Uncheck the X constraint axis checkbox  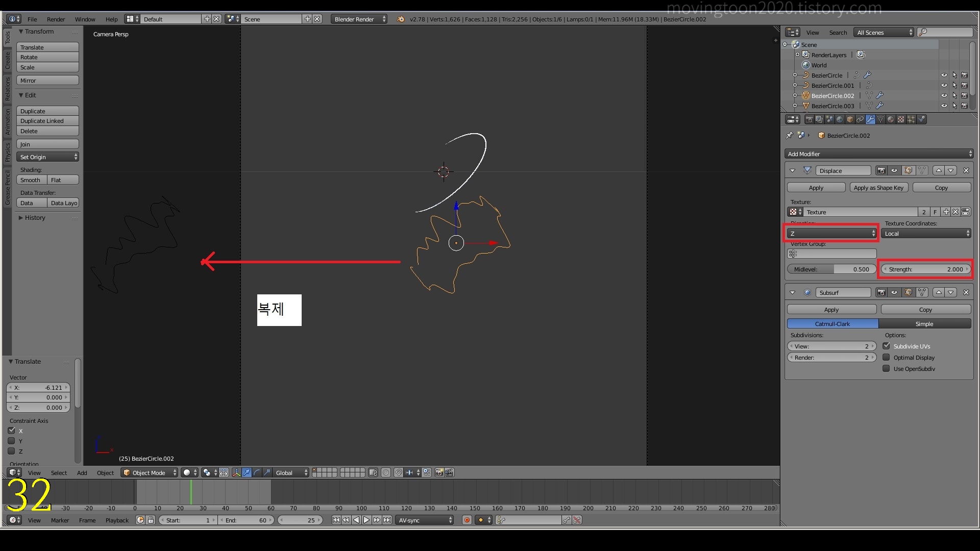click(11, 431)
